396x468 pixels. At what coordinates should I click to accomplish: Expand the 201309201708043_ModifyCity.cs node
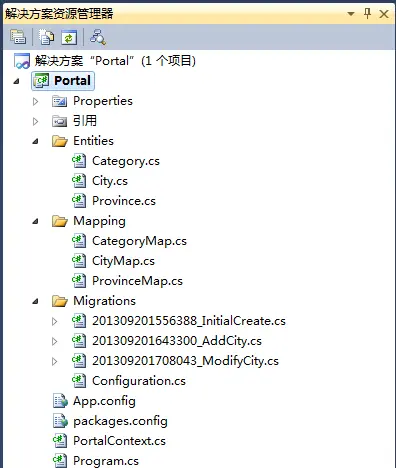54,362
